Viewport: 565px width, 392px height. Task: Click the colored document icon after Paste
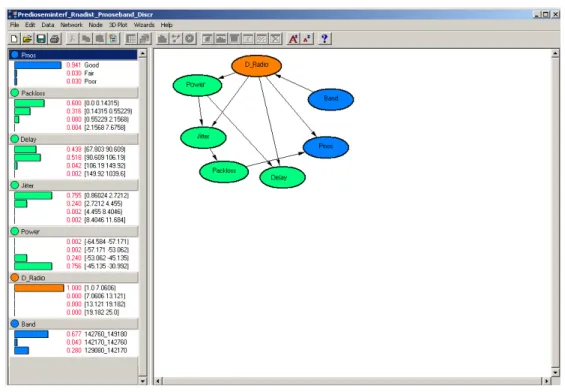pos(114,39)
